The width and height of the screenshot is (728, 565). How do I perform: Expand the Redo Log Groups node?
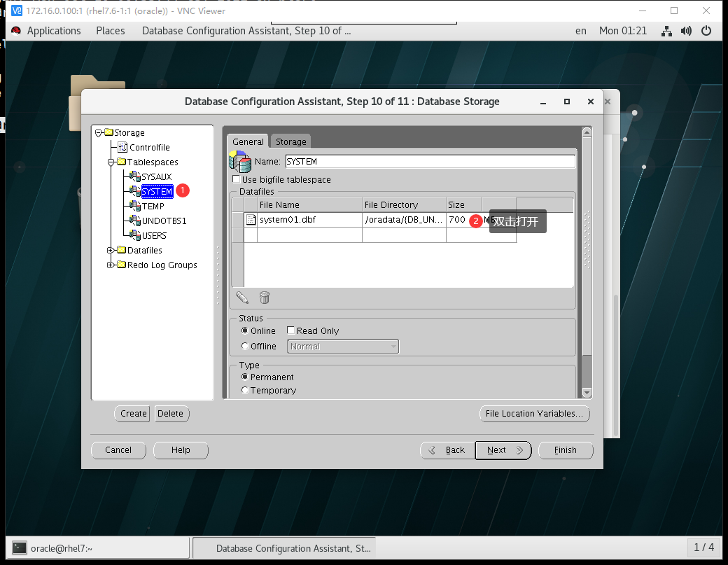[x=111, y=265]
